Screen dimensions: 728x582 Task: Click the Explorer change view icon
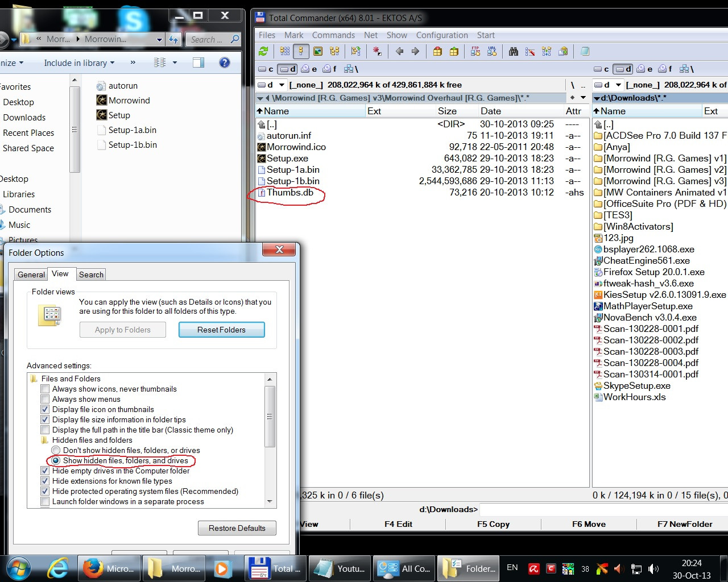pyautogui.click(x=160, y=63)
